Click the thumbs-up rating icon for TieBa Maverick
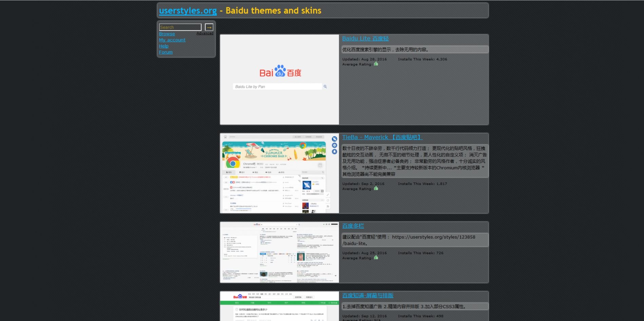The width and height of the screenshot is (644, 321). pos(376,188)
